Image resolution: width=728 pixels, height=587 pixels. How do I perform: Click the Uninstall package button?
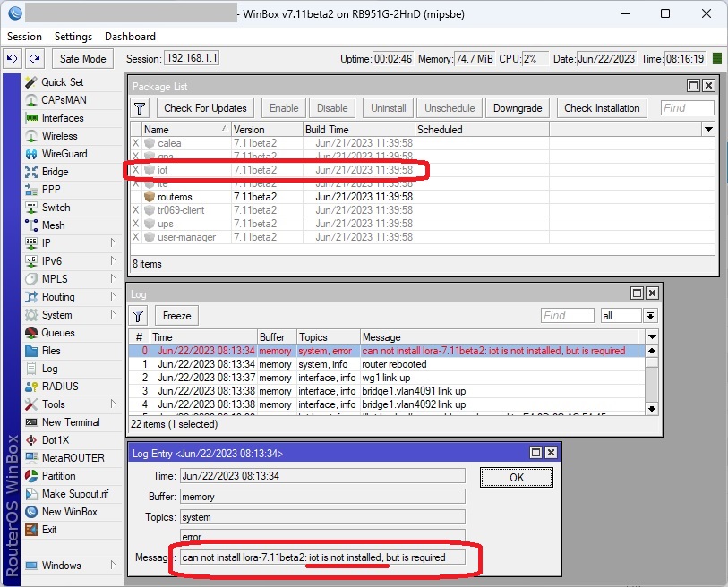pos(389,108)
